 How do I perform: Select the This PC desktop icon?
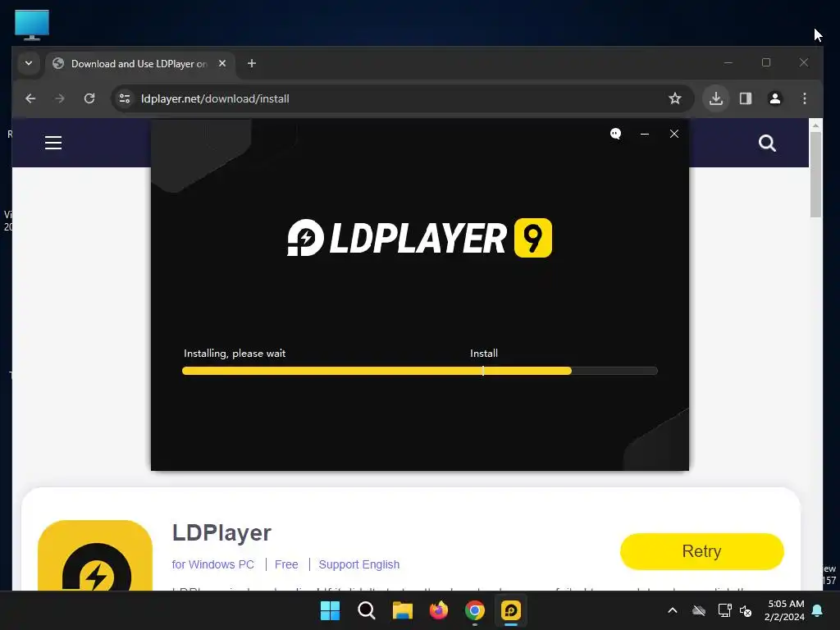coord(32,25)
